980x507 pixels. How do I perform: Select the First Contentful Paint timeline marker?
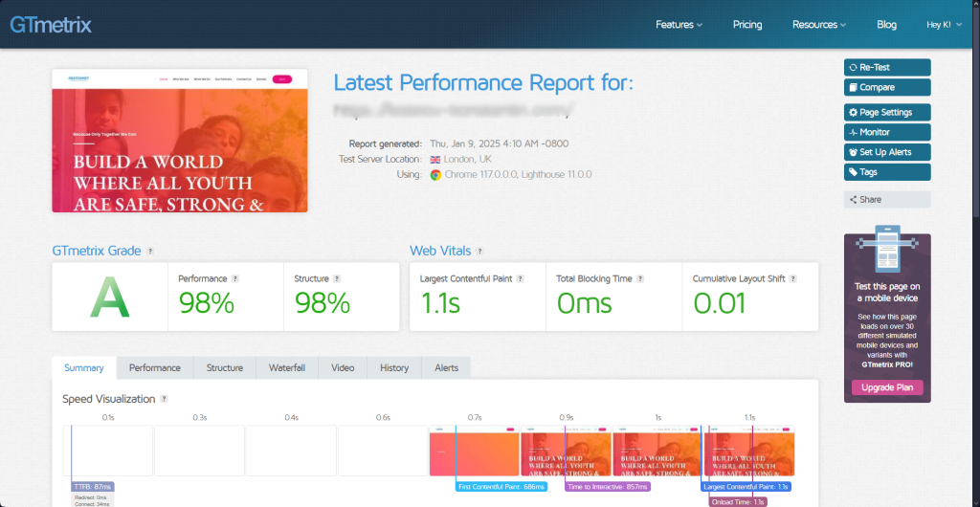501,487
